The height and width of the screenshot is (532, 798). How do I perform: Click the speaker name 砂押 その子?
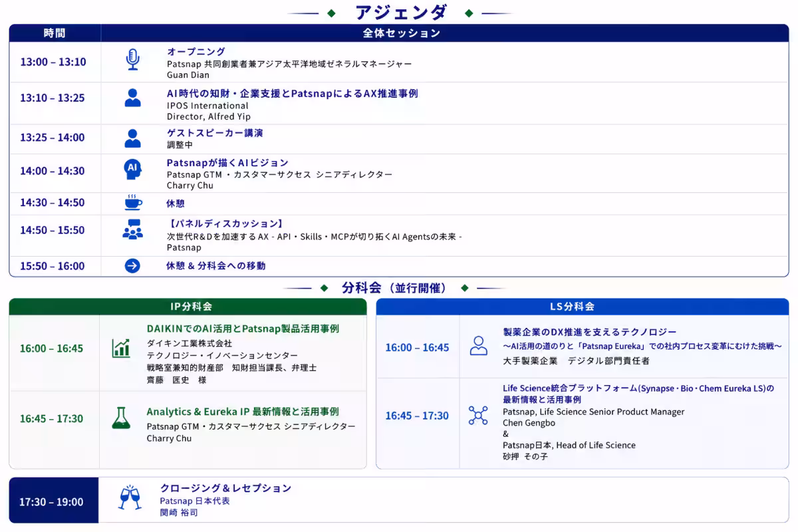[525, 457]
